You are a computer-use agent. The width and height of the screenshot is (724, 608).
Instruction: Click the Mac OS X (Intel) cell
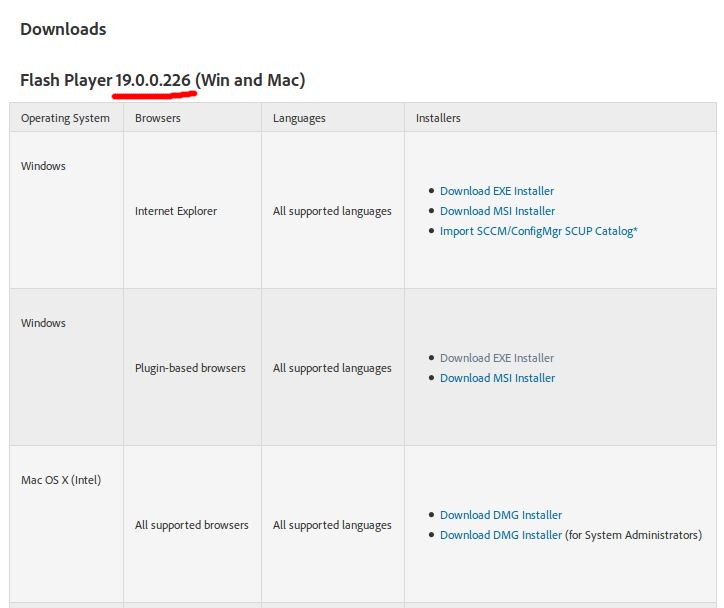coord(61,480)
